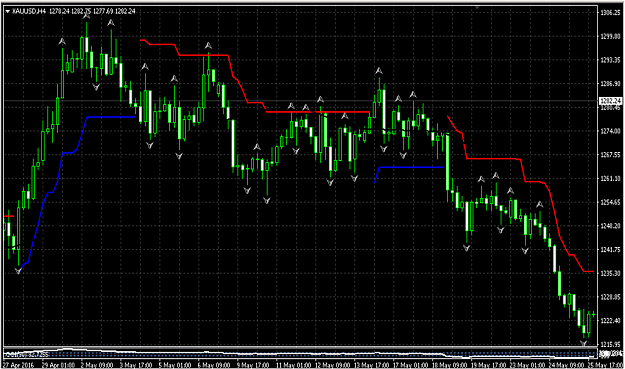Click the 1261.10 price scale label
This screenshot has width=625, height=369.
[x=610, y=179]
